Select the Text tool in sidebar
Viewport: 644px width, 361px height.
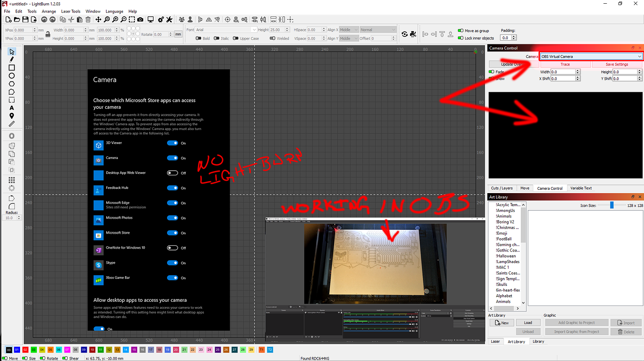pyautogui.click(x=12, y=108)
